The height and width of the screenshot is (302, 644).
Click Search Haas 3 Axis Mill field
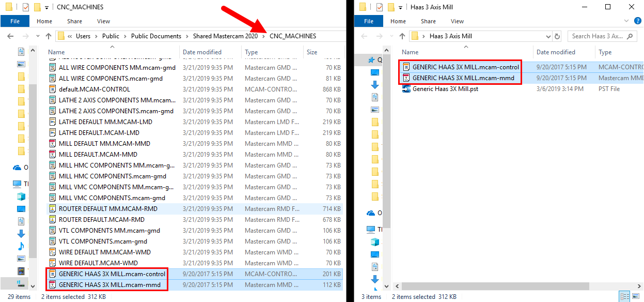pos(603,36)
